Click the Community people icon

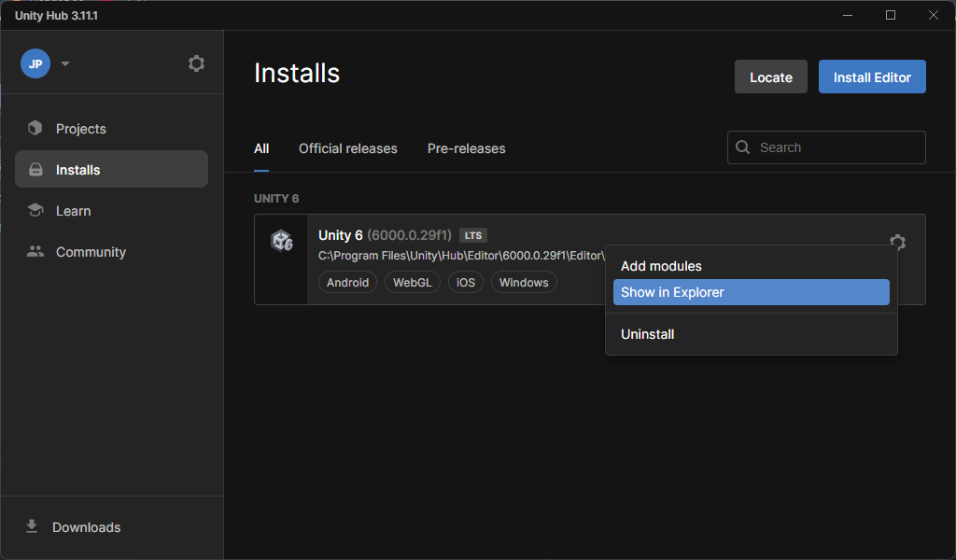pos(35,251)
